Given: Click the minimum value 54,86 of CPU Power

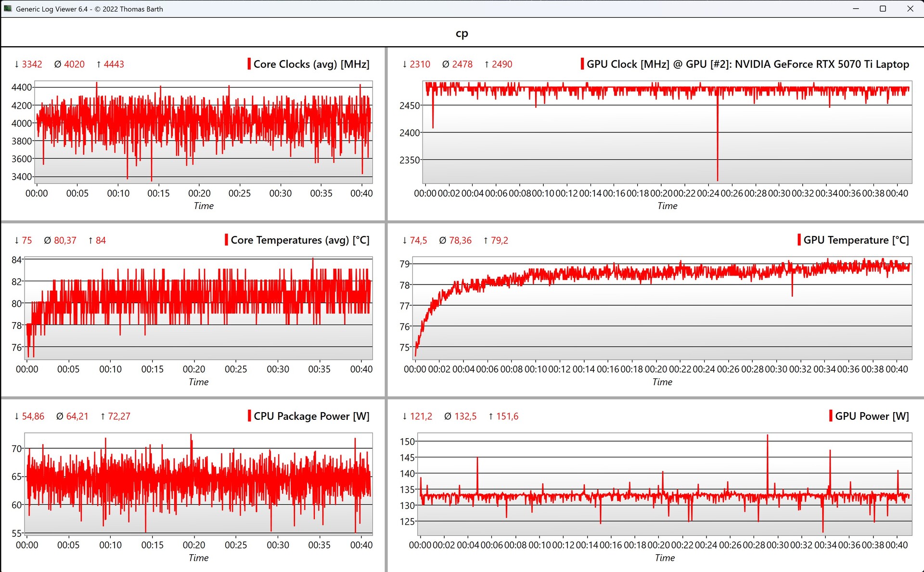Looking at the screenshot, I should [33, 416].
